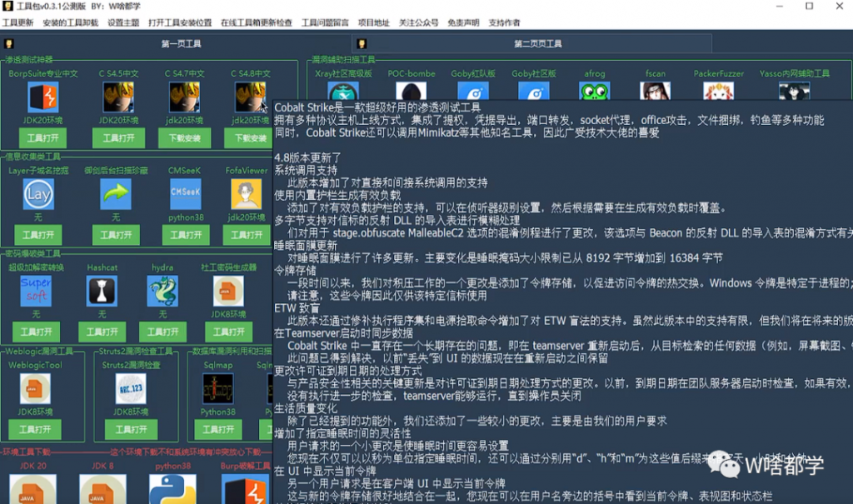The image size is (853, 504).
Task: Click the 支持作者 menu item
Action: pyautogui.click(x=504, y=22)
